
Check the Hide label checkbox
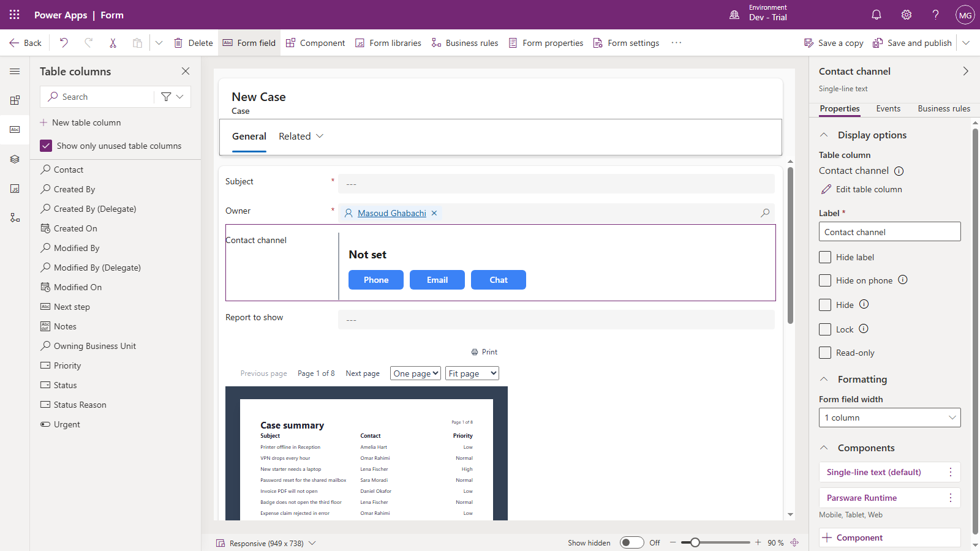pyautogui.click(x=825, y=257)
